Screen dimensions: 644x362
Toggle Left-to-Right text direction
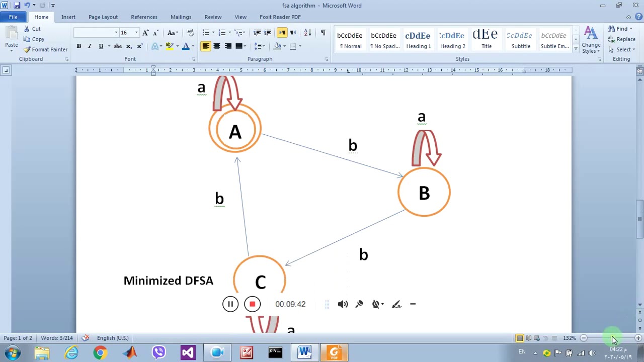pos(282,33)
